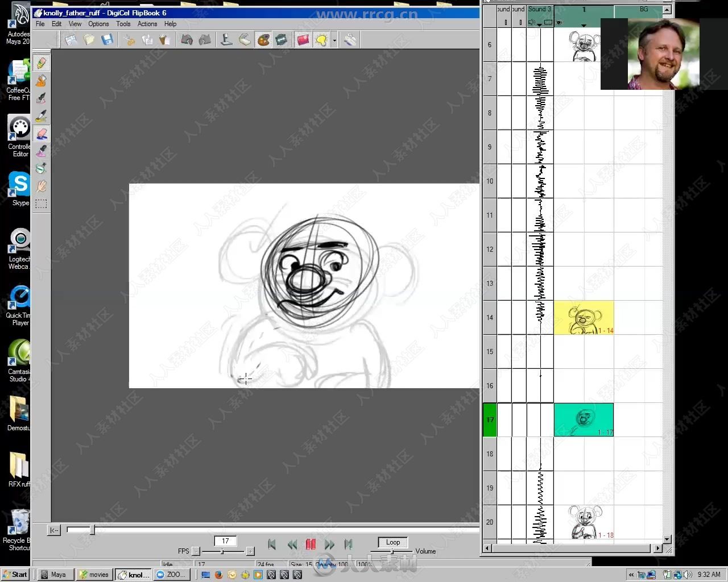Expand the Sound 3 column dropdown arrow
The image size is (728, 582).
coord(539,24)
